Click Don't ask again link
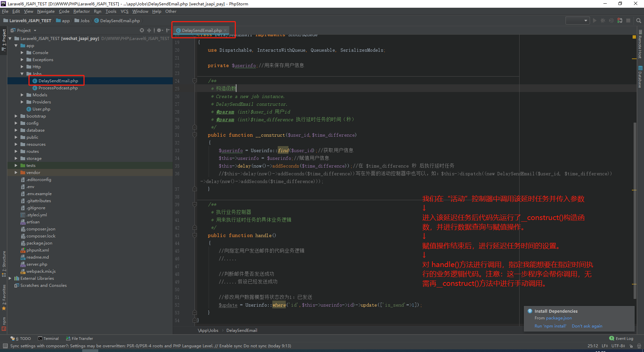 tap(587, 326)
